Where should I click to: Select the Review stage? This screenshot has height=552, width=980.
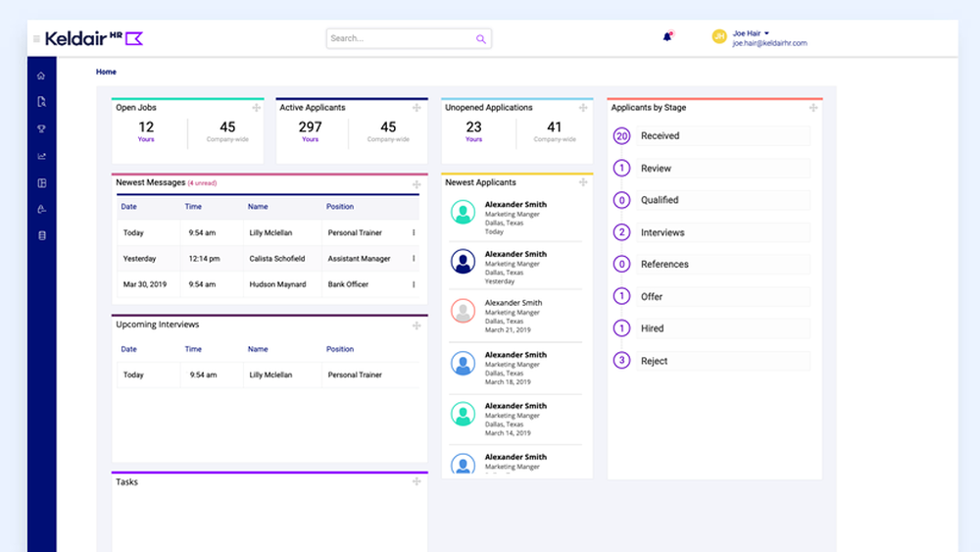pyautogui.click(x=723, y=169)
